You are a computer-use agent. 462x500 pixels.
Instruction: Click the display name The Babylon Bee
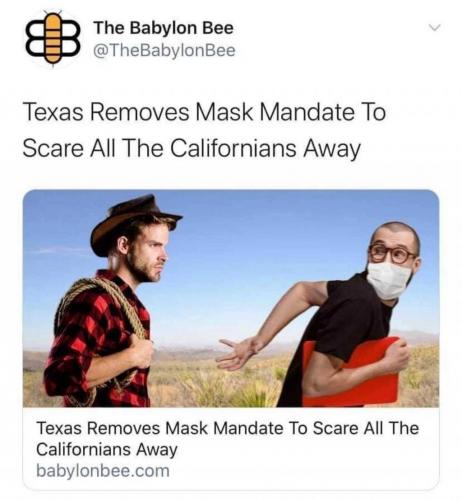tap(163, 28)
